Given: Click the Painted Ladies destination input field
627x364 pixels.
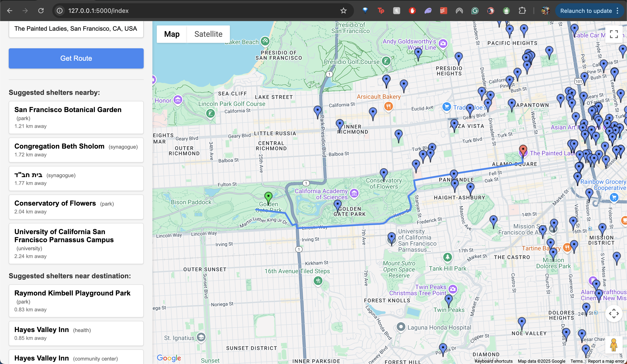Looking at the screenshot, I should [76, 29].
